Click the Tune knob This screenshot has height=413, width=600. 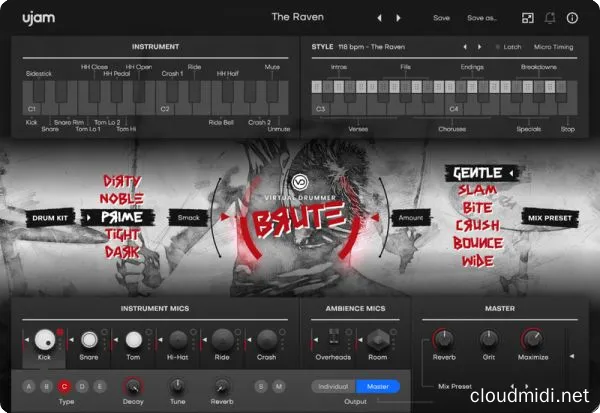click(178, 387)
